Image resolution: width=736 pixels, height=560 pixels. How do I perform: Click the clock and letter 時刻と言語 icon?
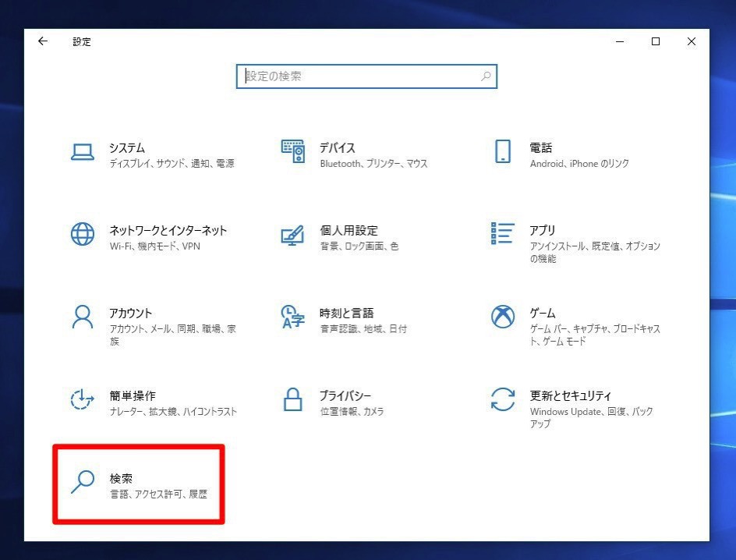[x=292, y=317]
